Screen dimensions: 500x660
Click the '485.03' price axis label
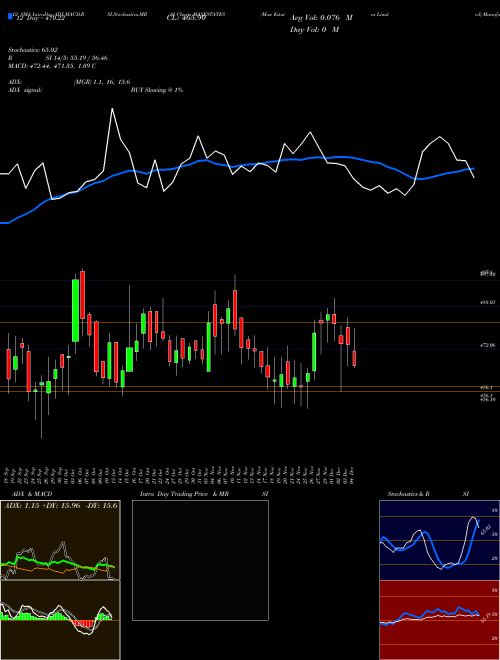coord(489,302)
